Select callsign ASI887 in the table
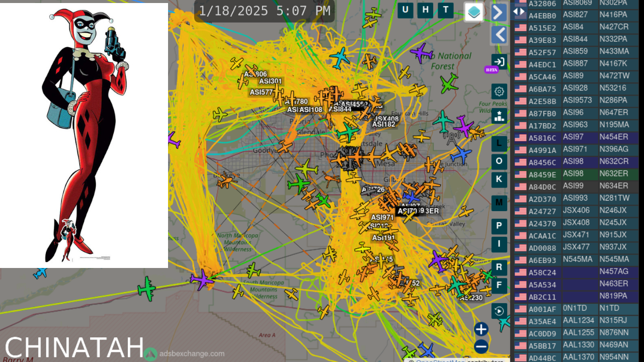This screenshot has height=362, width=644. (x=576, y=63)
